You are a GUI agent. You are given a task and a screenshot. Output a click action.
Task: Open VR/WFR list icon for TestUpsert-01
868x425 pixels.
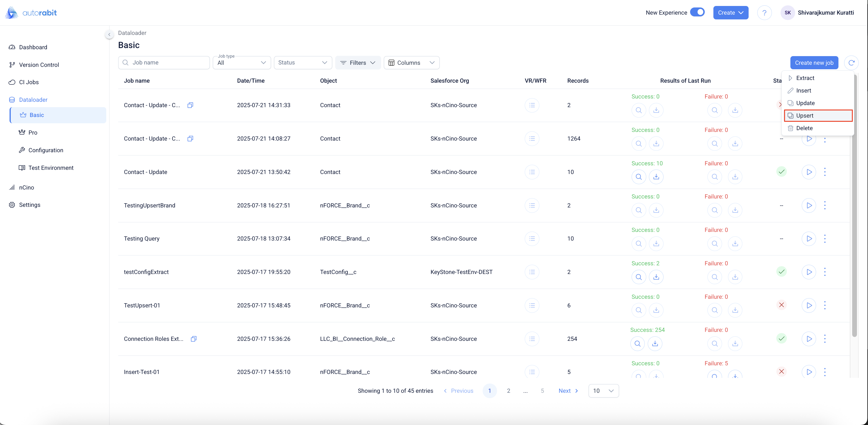coord(532,305)
